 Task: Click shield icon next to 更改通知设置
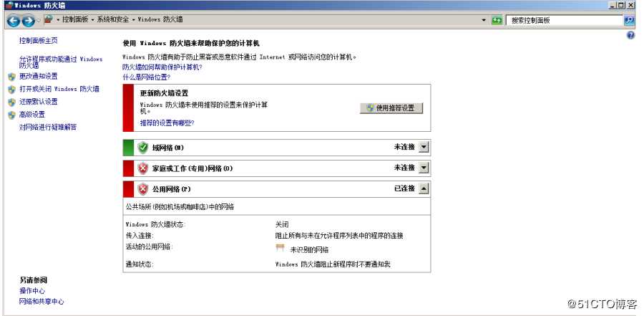tap(11, 77)
